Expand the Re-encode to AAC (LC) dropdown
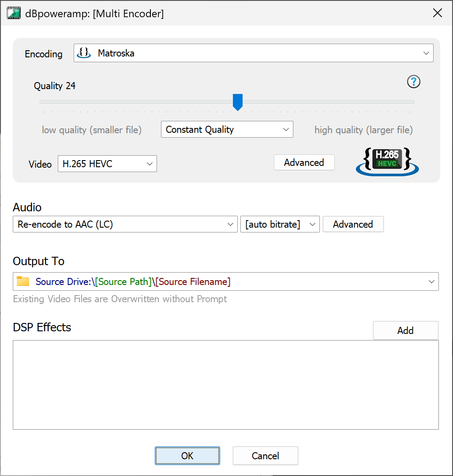 [230, 225]
